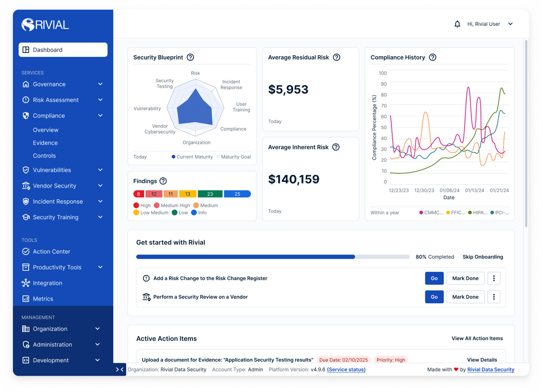542x392 pixels.
Task: Mark Done the Risk Change Register task
Action: [465, 278]
